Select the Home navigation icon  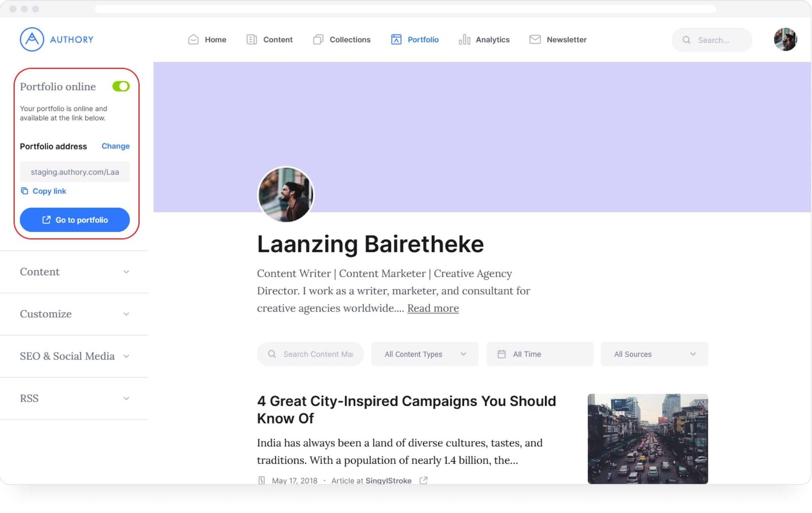coord(193,39)
